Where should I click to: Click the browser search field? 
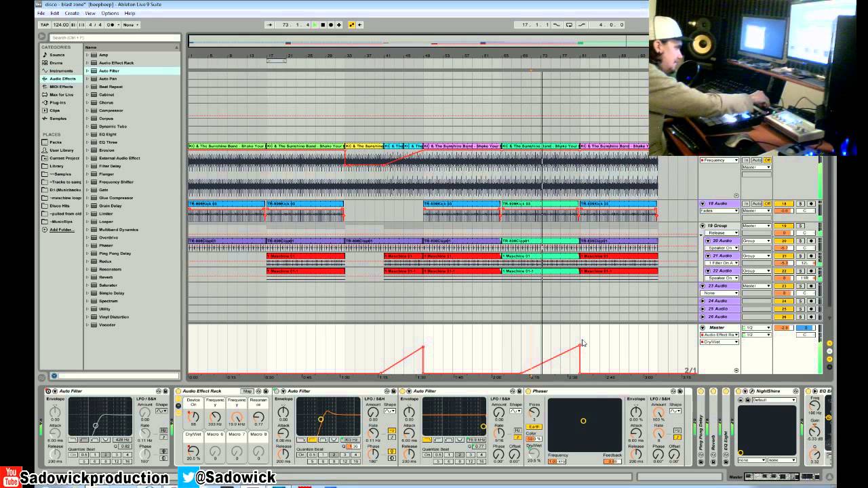click(x=114, y=37)
